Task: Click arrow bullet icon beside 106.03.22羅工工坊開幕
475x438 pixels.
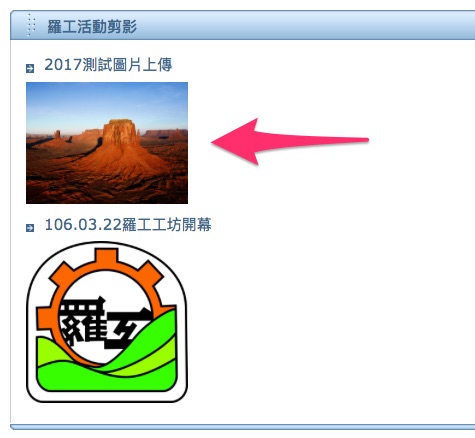Action: click(x=30, y=228)
